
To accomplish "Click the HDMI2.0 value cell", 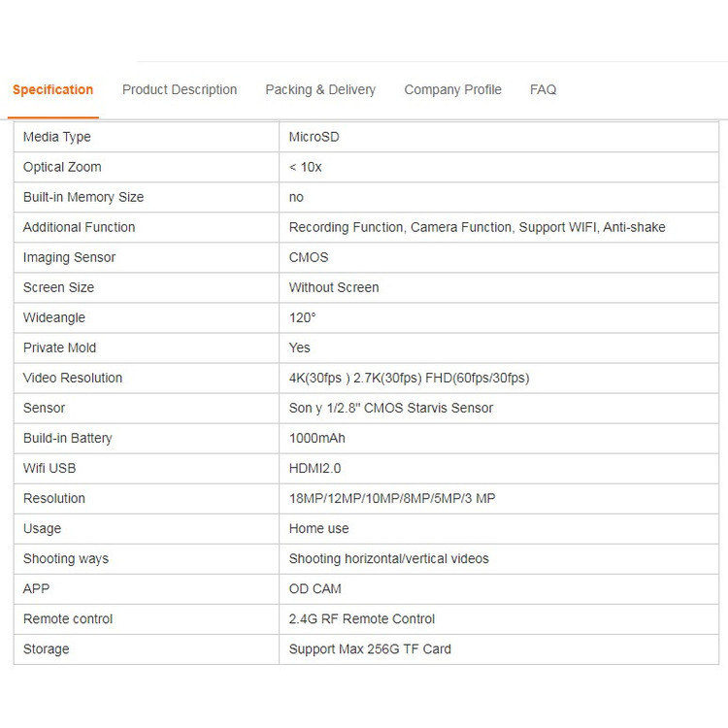I will coord(315,468).
